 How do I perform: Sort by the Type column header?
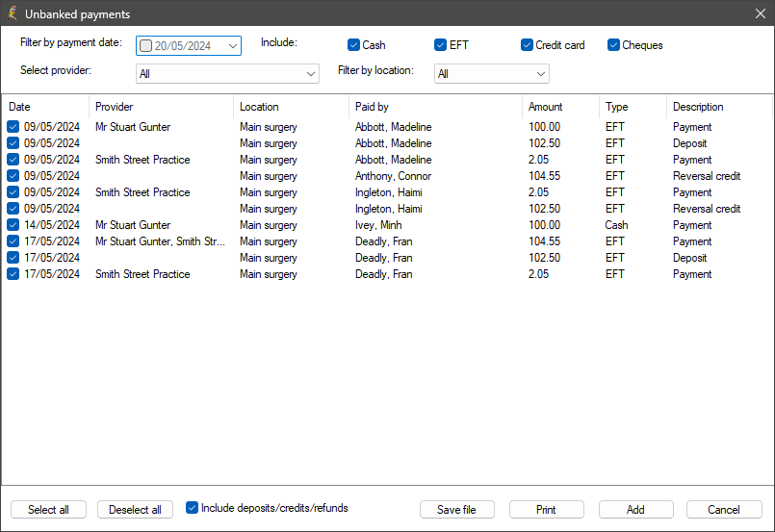tap(633, 107)
